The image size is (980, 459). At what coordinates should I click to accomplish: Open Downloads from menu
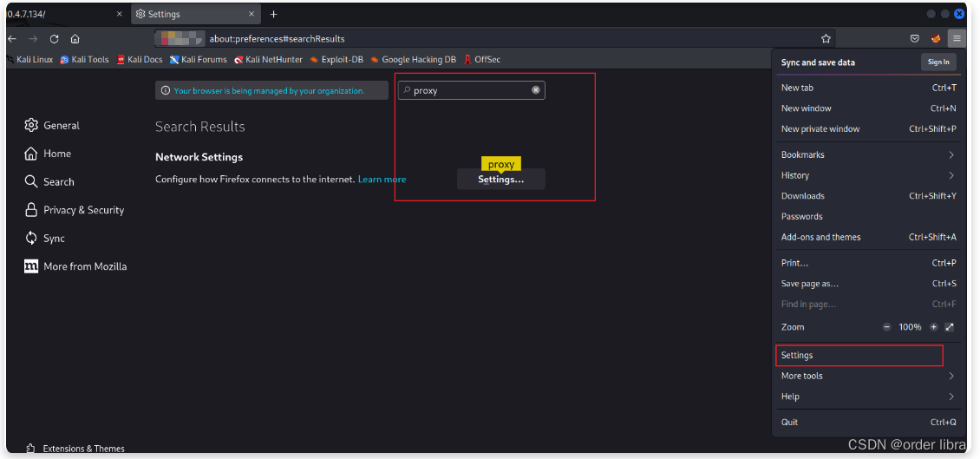(x=869, y=196)
